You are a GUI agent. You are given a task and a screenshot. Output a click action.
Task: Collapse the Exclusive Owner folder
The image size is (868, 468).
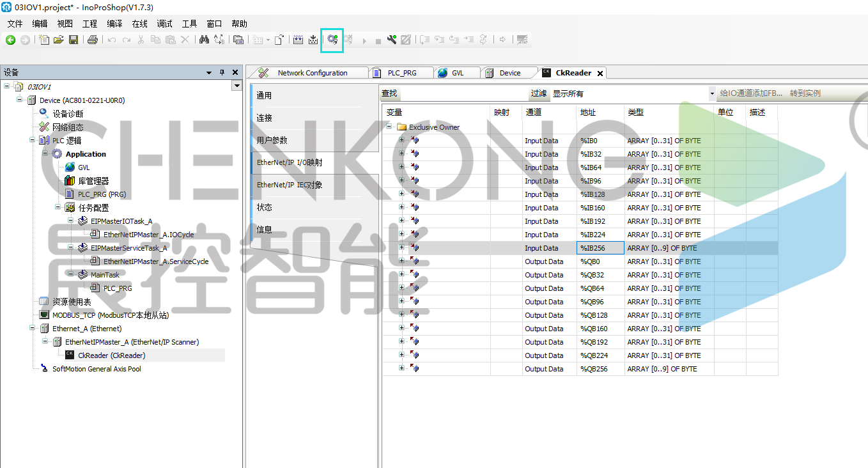(x=389, y=127)
